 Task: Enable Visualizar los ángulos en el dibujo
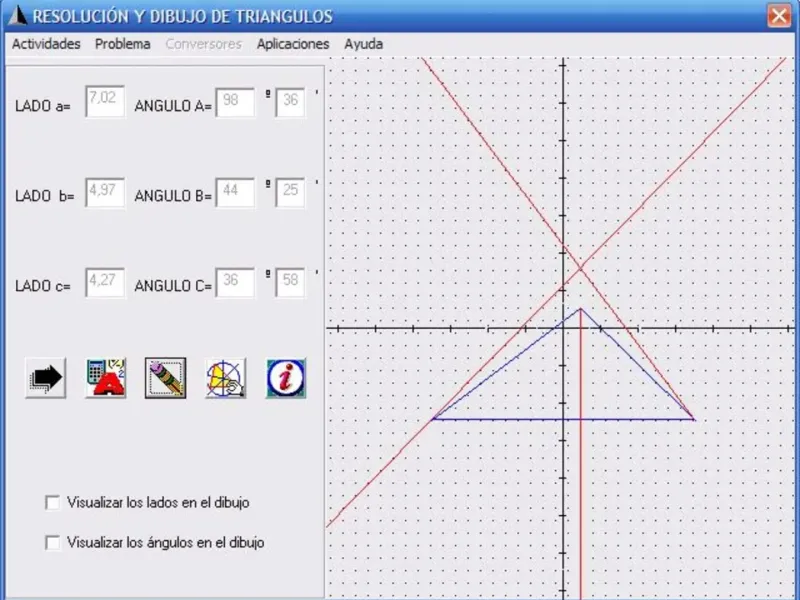[x=53, y=542]
